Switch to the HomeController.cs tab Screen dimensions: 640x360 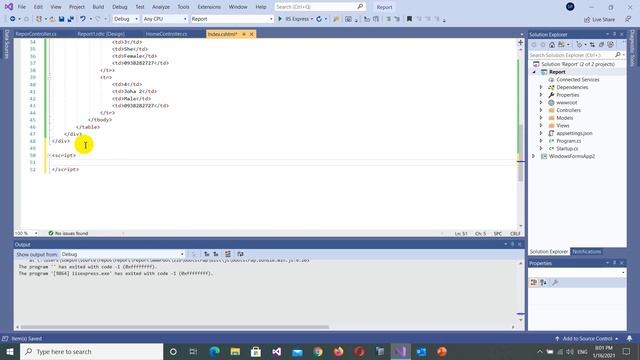(x=167, y=34)
